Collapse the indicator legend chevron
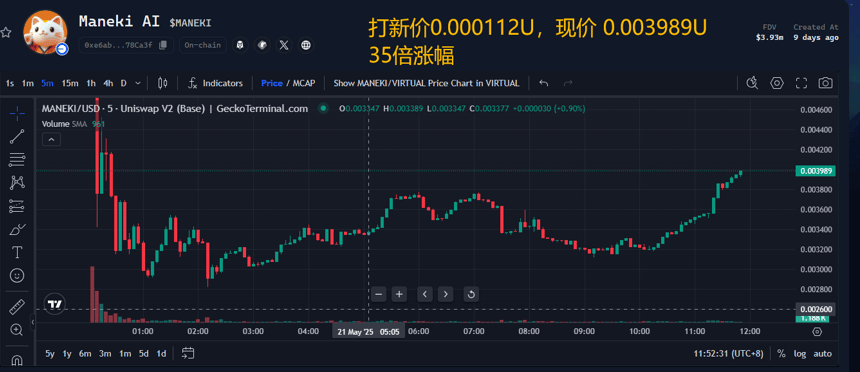The image size is (860, 372). click(x=52, y=139)
